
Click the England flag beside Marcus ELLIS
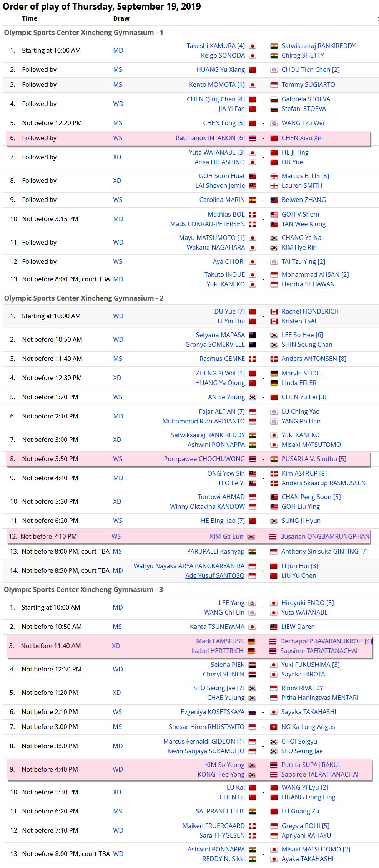tap(274, 176)
